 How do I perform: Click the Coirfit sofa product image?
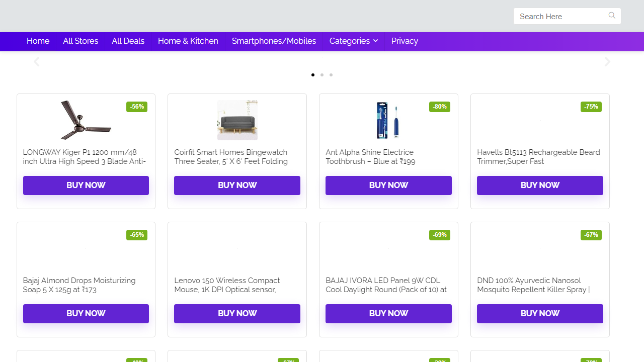(237, 120)
